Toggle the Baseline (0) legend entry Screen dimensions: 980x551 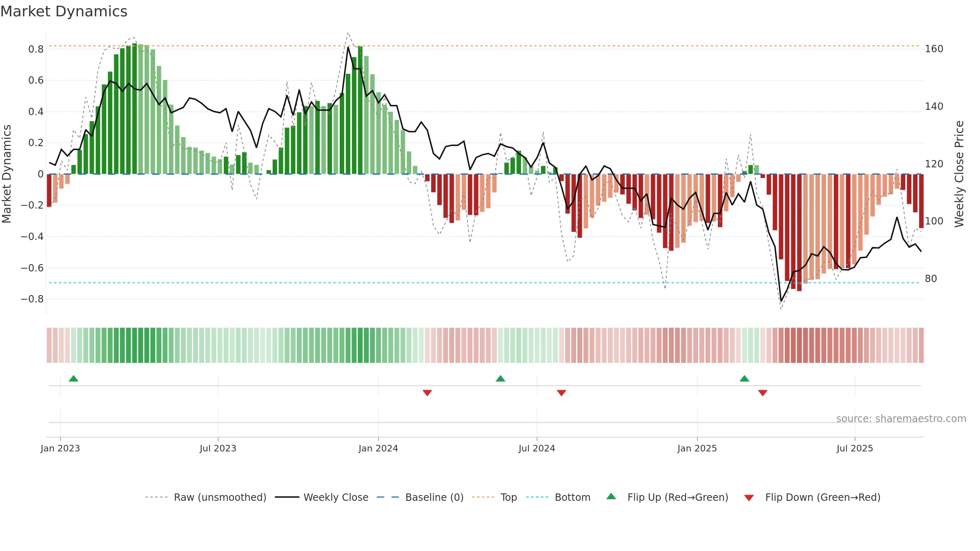pyautogui.click(x=420, y=497)
